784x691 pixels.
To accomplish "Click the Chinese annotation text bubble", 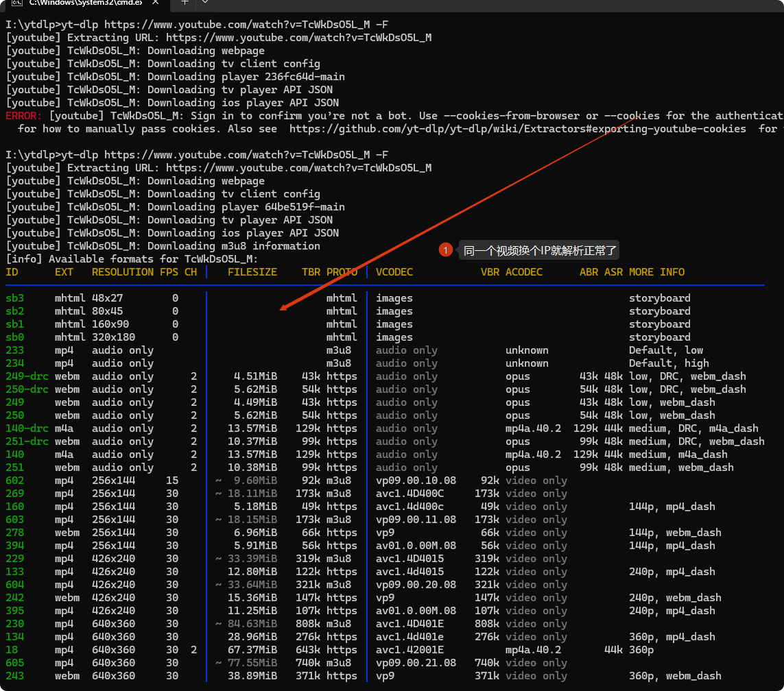I will pyautogui.click(x=540, y=251).
